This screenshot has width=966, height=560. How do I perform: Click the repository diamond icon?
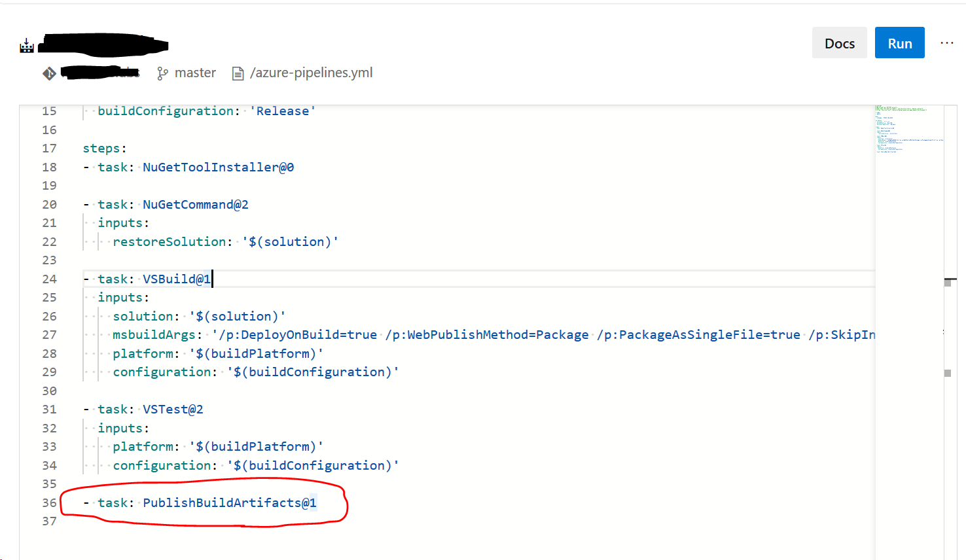49,73
